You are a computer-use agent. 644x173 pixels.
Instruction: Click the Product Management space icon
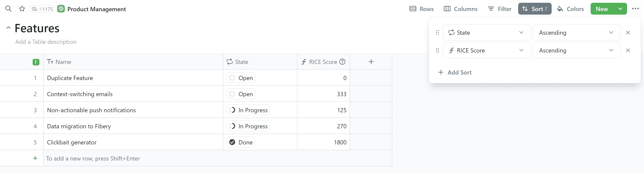[61, 9]
